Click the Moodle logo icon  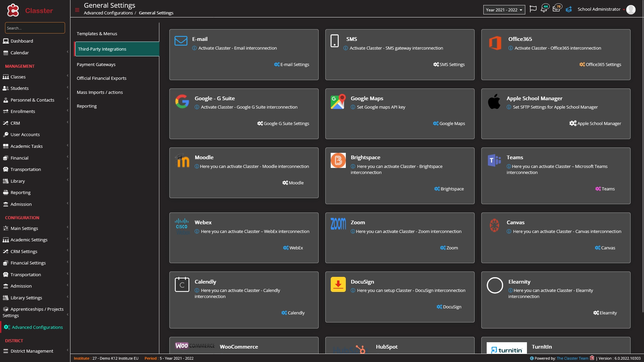pos(182,161)
